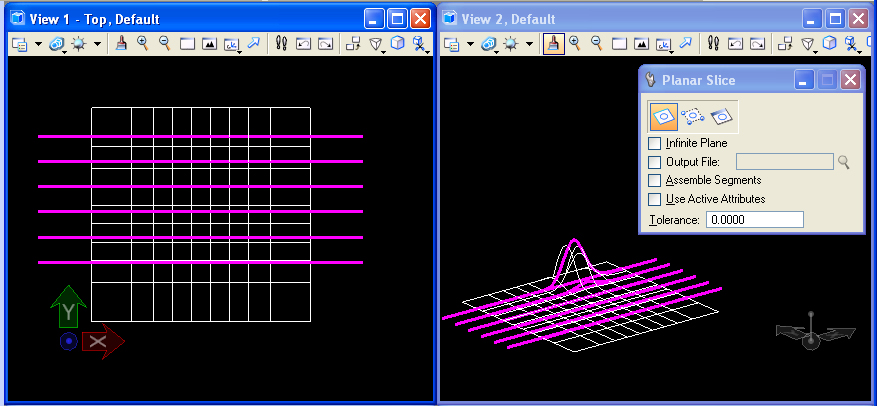Image resolution: width=877 pixels, height=406 pixels.
Task: Click View 2 window control menu icon
Action: point(450,19)
